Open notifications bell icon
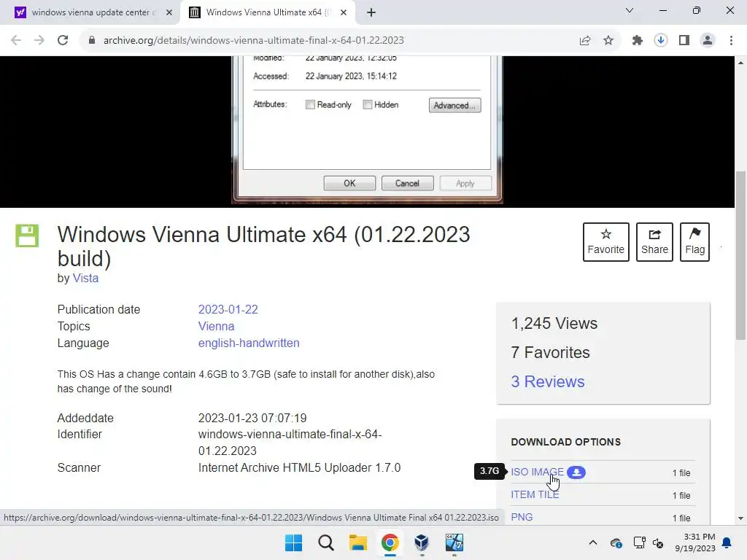Image resolution: width=747 pixels, height=560 pixels. (x=727, y=542)
